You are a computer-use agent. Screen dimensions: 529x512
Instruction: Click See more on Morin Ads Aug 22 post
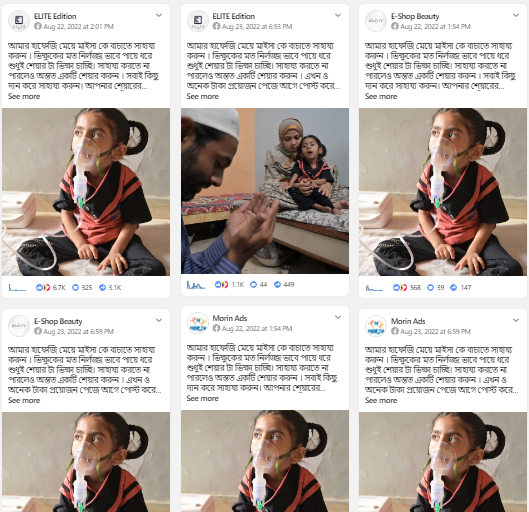pos(202,398)
